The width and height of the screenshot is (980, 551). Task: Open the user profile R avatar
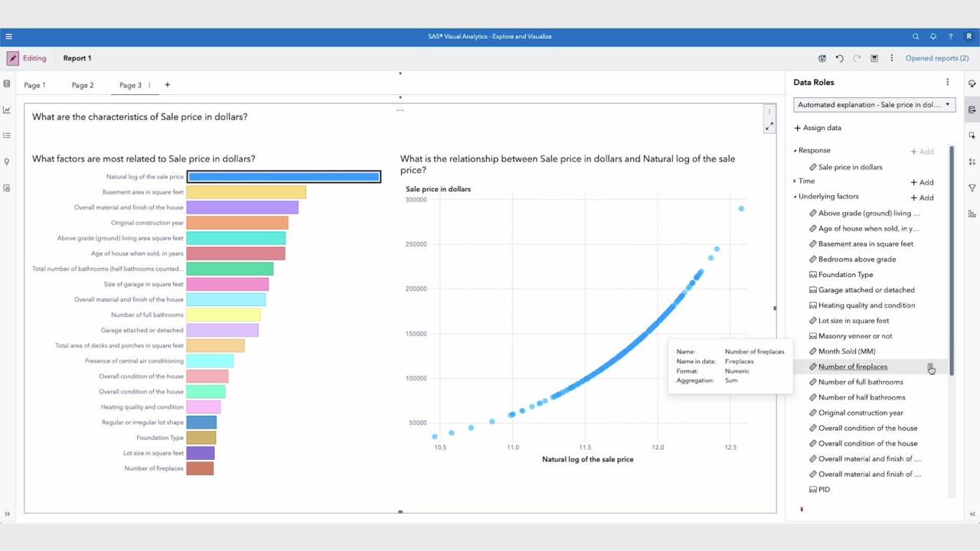[x=969, y=36]
